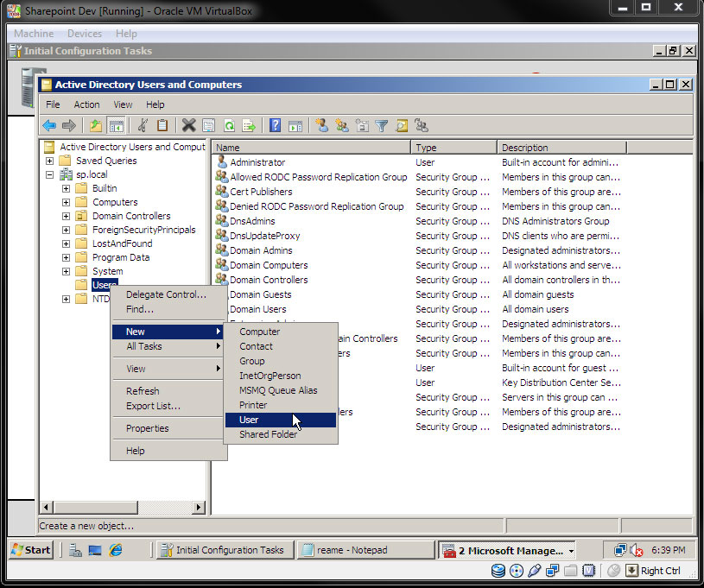Click the Find objects magnifier icon

[x=402, y=126]
